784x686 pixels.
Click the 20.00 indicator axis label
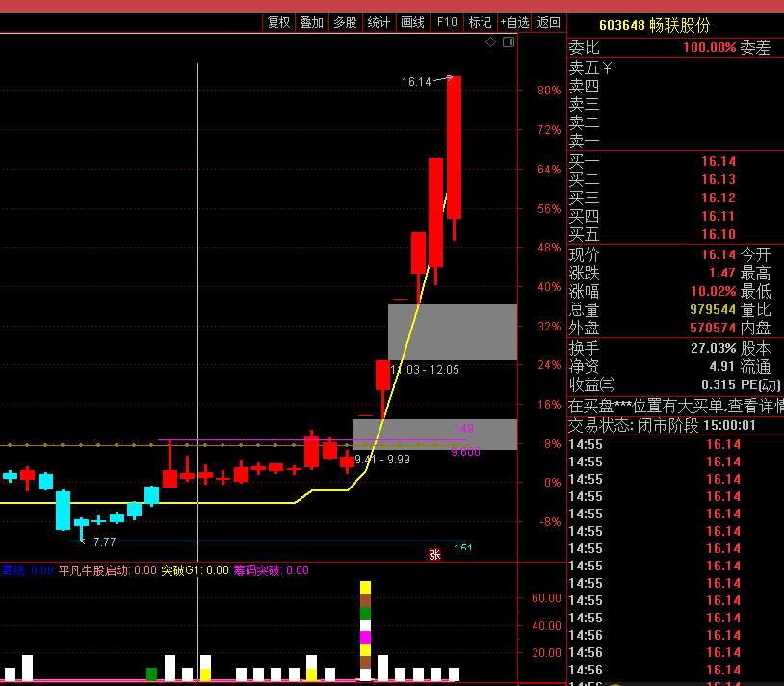[546, 653]
